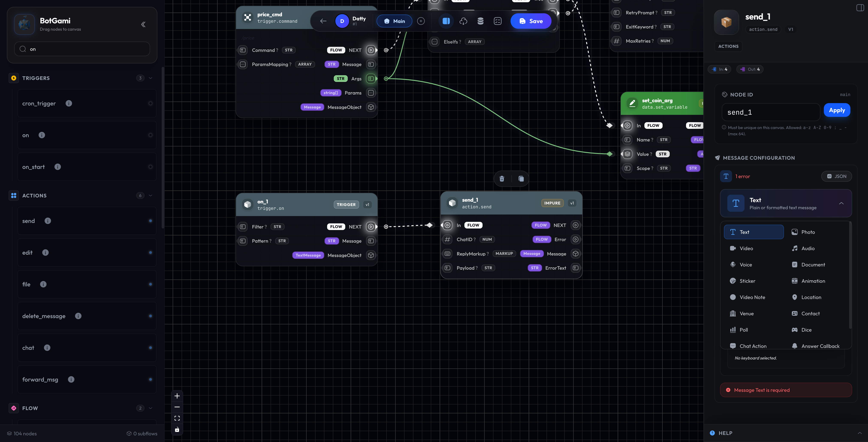Switch to the Main tab
Viewport: 868px width, 442px height.
coord(394,21)
